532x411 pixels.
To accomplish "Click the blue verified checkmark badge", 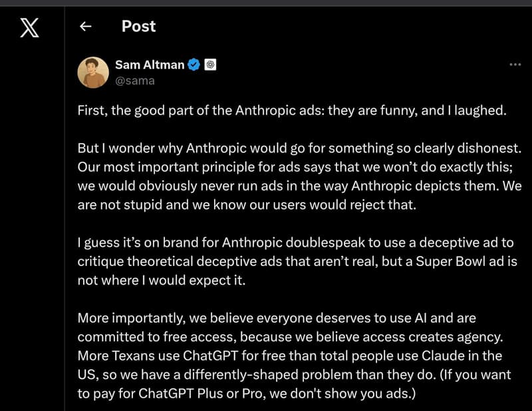I will pos(194,65).
